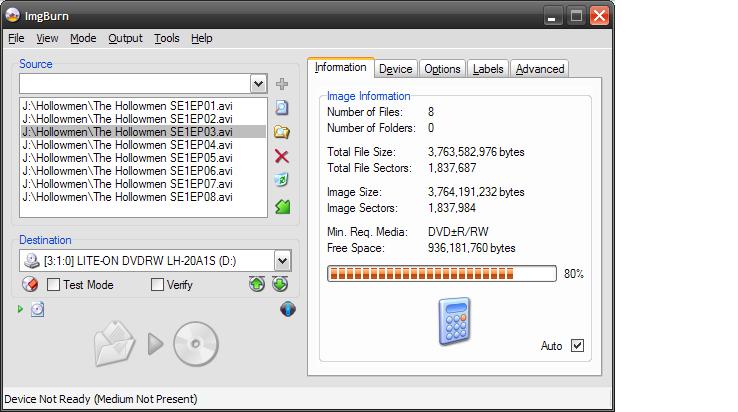Click the ImgBurn title bar application icon
Viewport: 738px width, 412px height.
(13, 15)
